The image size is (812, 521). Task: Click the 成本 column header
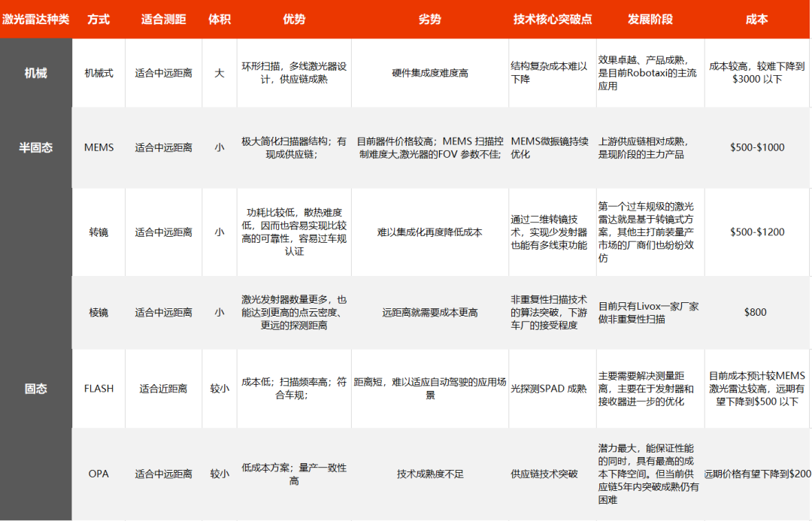click(x=756, y=19)
